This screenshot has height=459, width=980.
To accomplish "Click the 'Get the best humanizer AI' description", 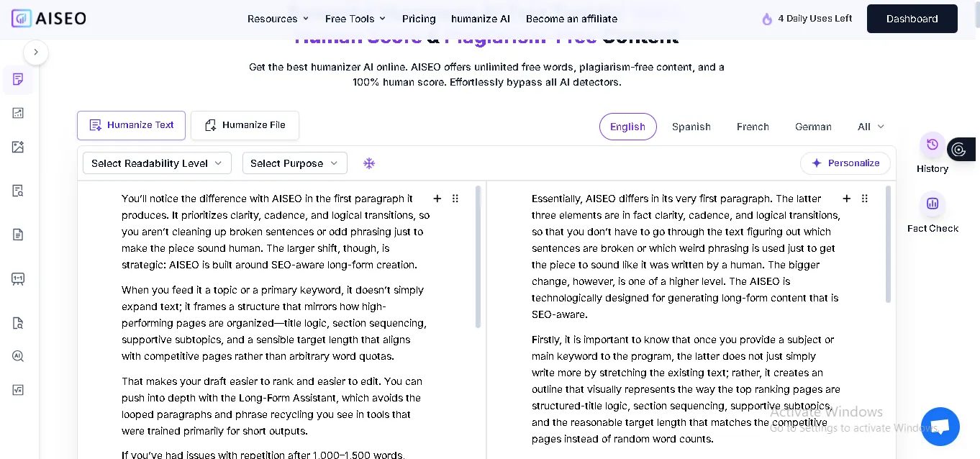I will pyautogui.click(x=486, y=74).
